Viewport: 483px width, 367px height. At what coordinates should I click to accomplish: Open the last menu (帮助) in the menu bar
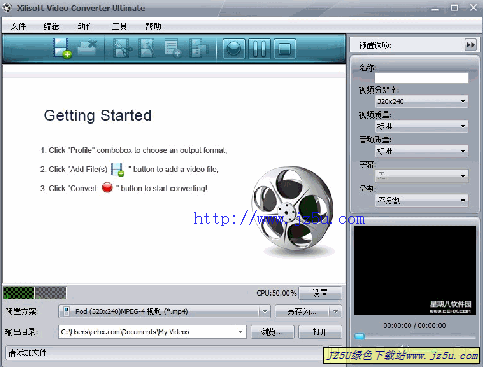[x=153, y=26]
